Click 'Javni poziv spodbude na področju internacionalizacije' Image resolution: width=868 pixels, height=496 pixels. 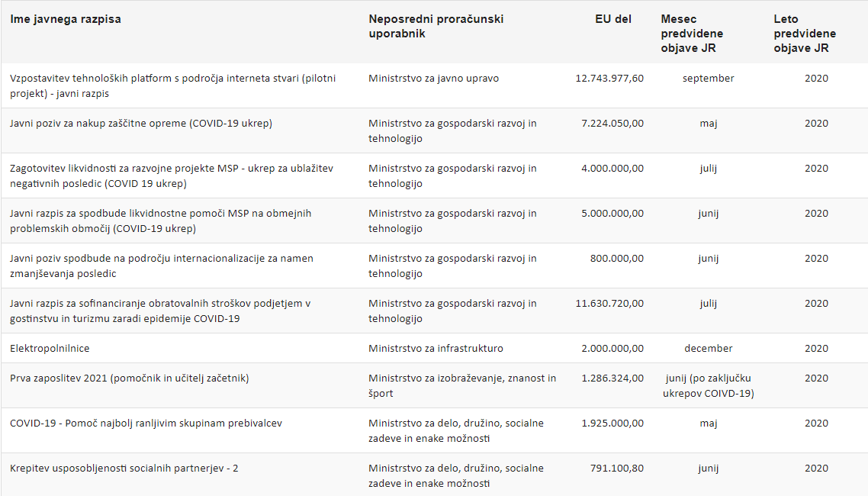[161, 266]
